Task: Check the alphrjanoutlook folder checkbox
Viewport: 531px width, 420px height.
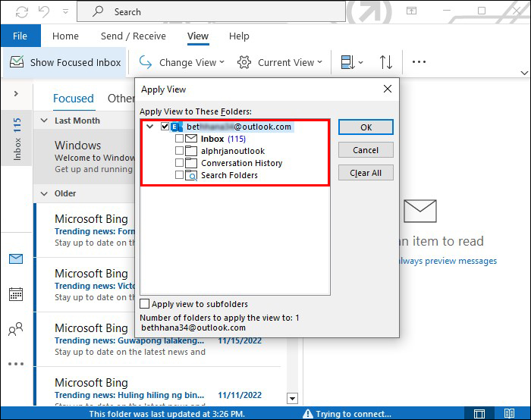Action: point(179,151)
